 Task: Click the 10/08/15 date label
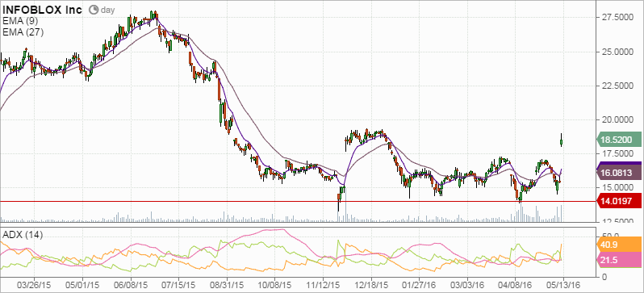coord(274,284)
